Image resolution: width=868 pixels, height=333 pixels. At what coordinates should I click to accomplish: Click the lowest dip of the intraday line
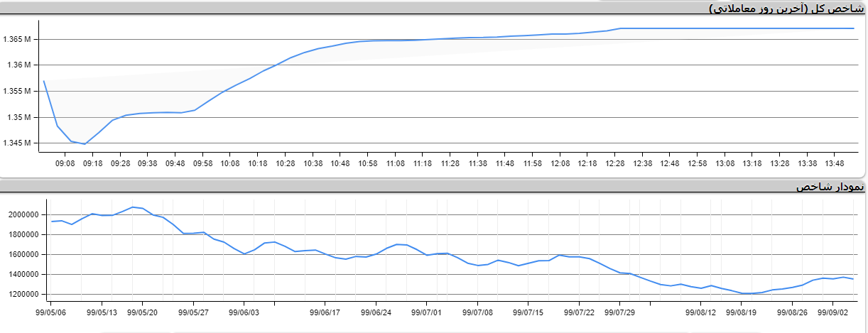tap(85, 144)
